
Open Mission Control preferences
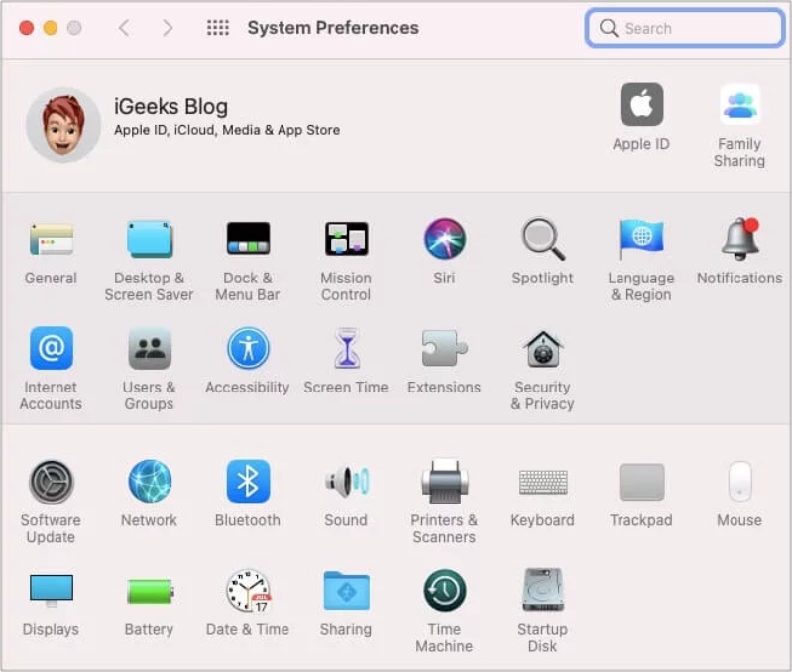346,240
